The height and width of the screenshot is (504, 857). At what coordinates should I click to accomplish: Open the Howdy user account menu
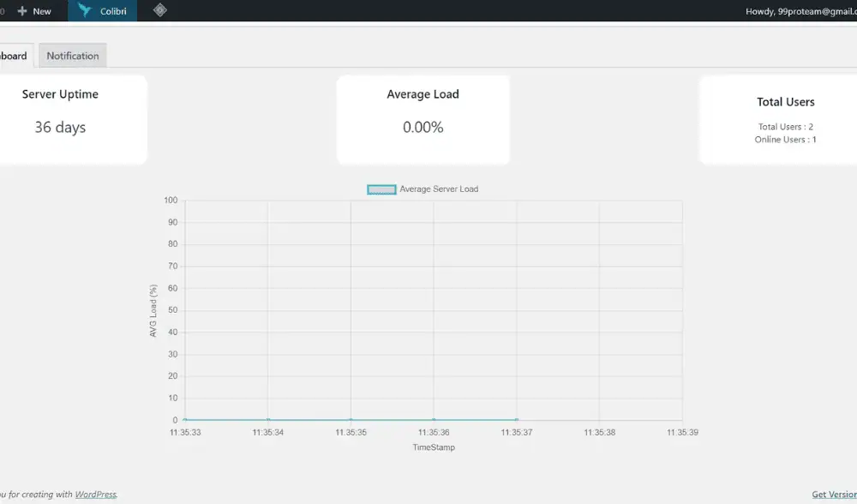pos(800,11)
